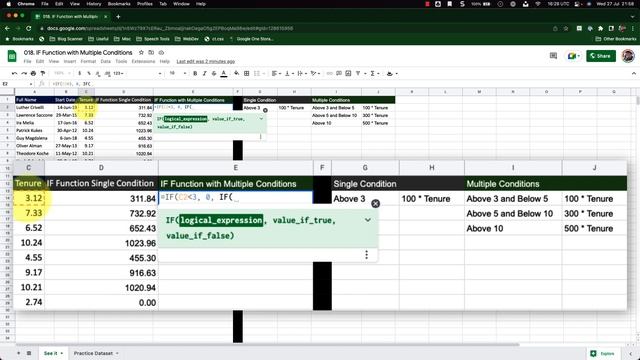Open the input tools dropdown
This screenshot has height=360, width=640.
point(392,73)
